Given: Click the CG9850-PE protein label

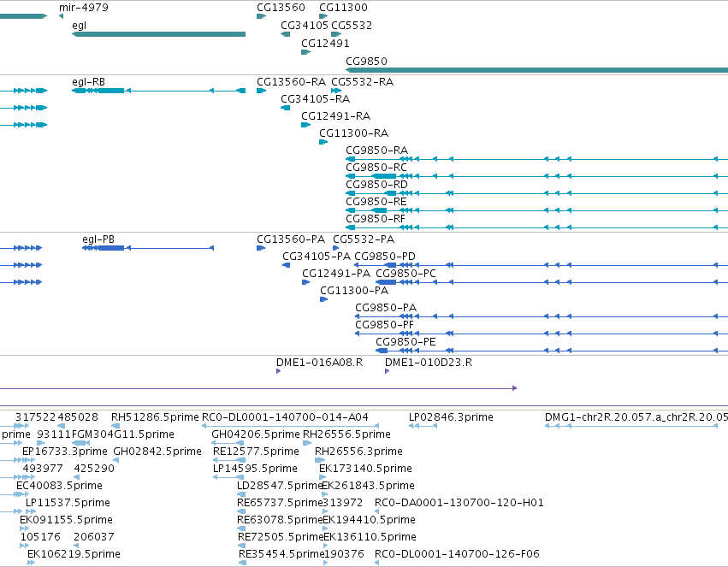Looking at the screenshot, I should click(405, 342).
